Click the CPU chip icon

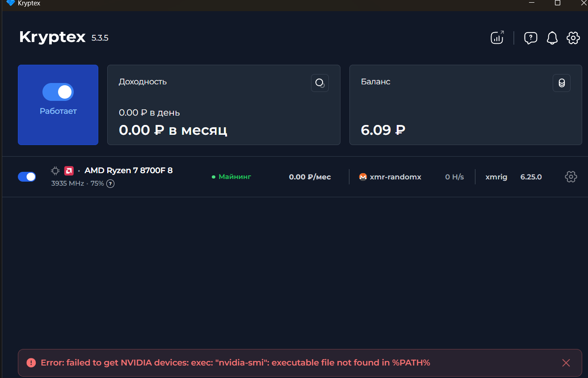point(55,170)
